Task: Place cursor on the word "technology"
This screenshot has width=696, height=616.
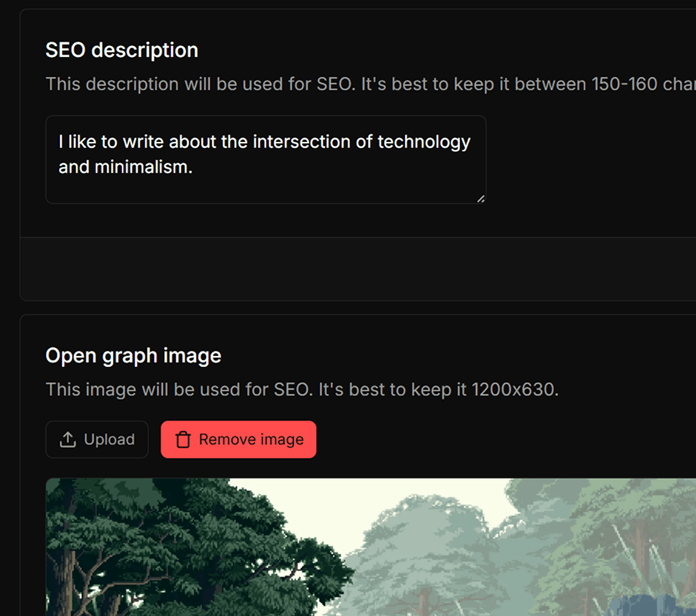Action: tap(424, 142)
